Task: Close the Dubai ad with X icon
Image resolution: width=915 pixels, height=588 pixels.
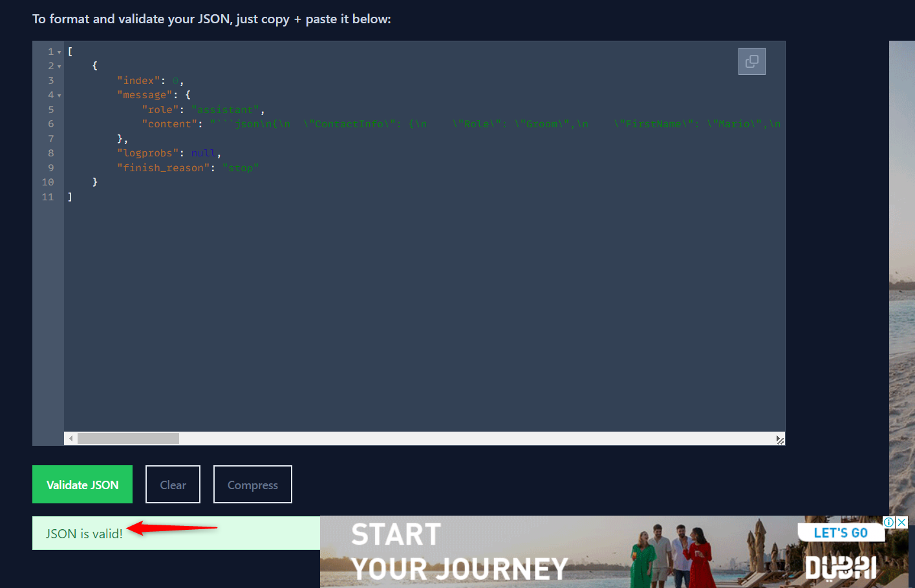Action: 902,522
